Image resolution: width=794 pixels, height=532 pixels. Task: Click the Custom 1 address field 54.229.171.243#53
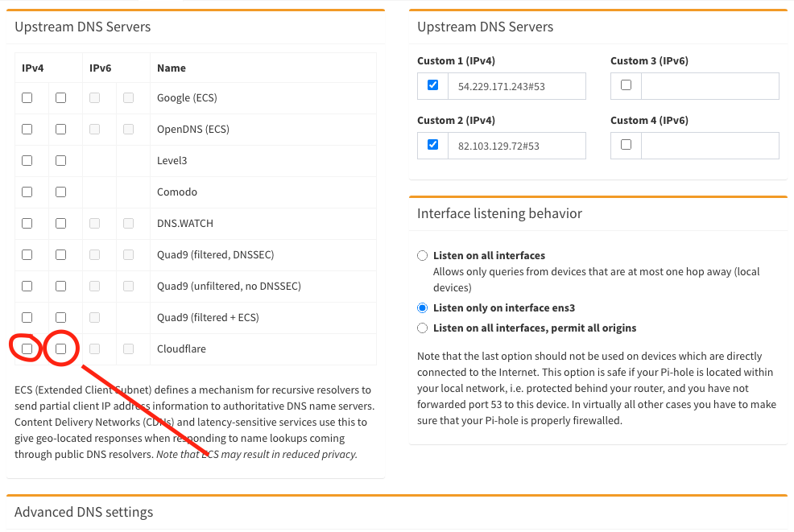[516, 86]
